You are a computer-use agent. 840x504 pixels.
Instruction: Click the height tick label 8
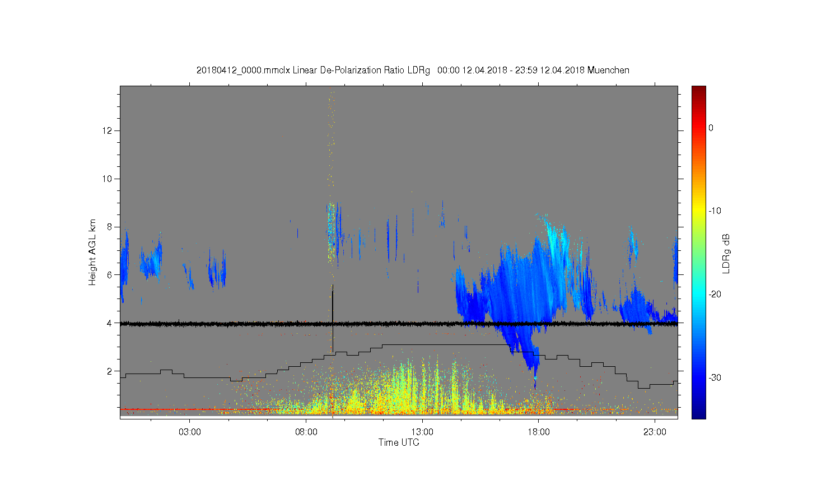[110, 227]
